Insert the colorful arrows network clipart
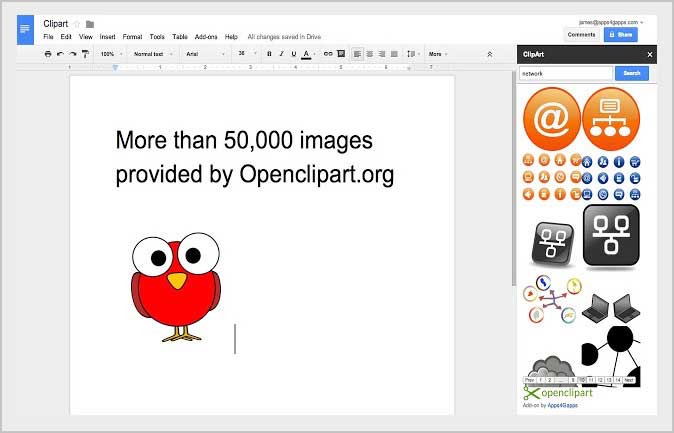The width and height of the screenshot is (674, 433). [x=552, y=299]
